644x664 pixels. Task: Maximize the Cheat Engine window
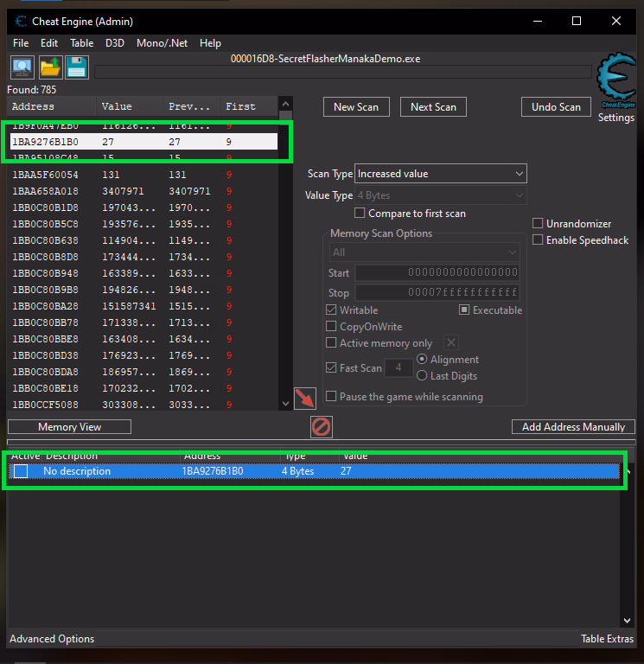coord(577,21)
